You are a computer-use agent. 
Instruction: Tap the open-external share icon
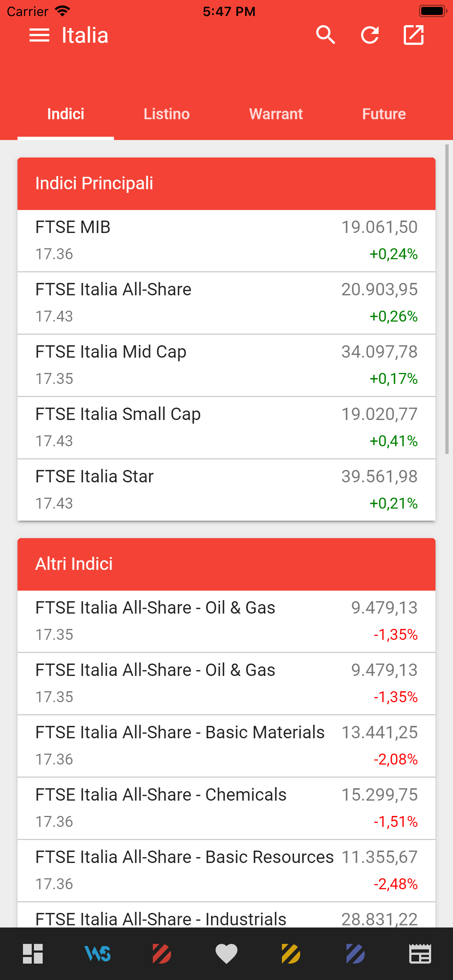tap(413, 35)
